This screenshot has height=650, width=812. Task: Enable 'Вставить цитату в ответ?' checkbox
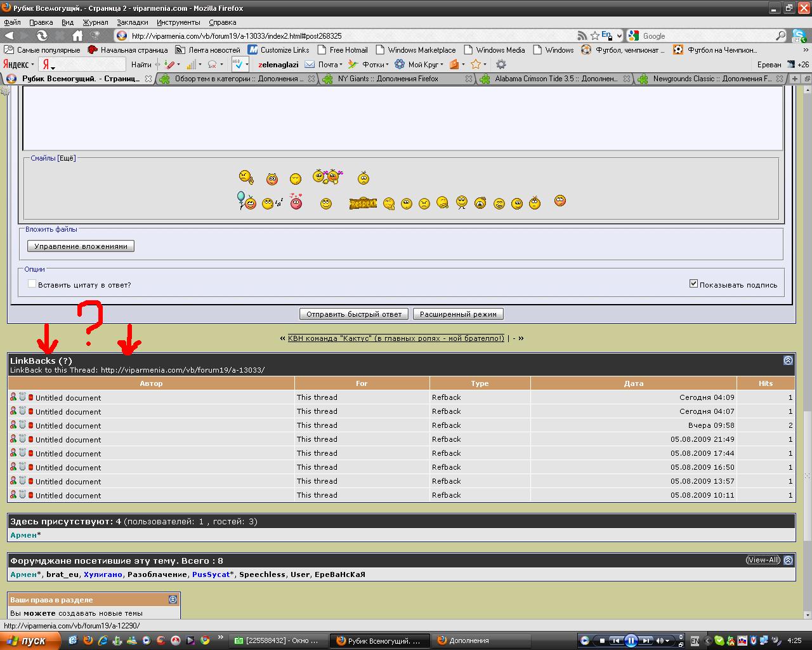[x=32, y=284]
